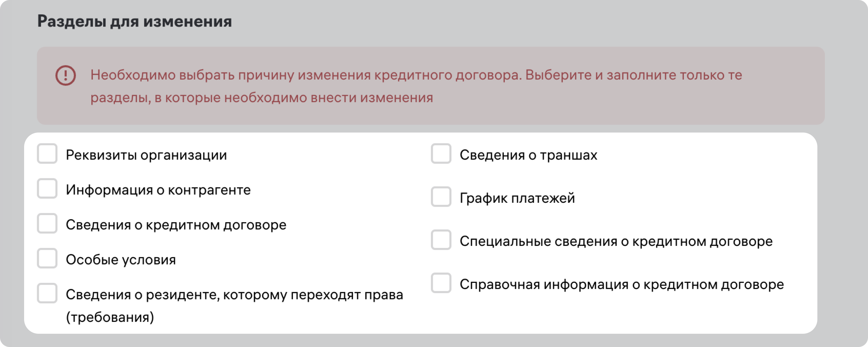Check the "Реквизиты организации" checkbox
868x347 pixels.
point(47,154)
